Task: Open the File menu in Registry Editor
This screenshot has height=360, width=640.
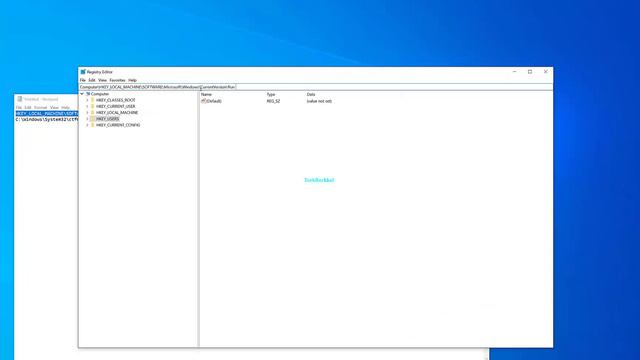Action: coord(82,80)
